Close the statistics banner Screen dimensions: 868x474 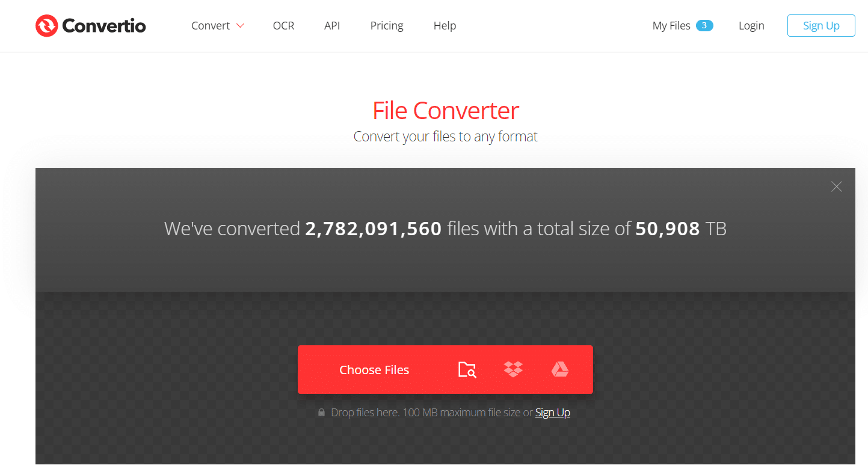pyautogui.click(x=836, y=186)
